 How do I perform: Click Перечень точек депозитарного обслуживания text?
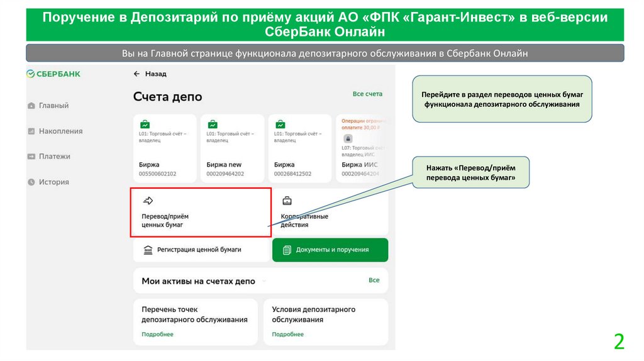195,314
